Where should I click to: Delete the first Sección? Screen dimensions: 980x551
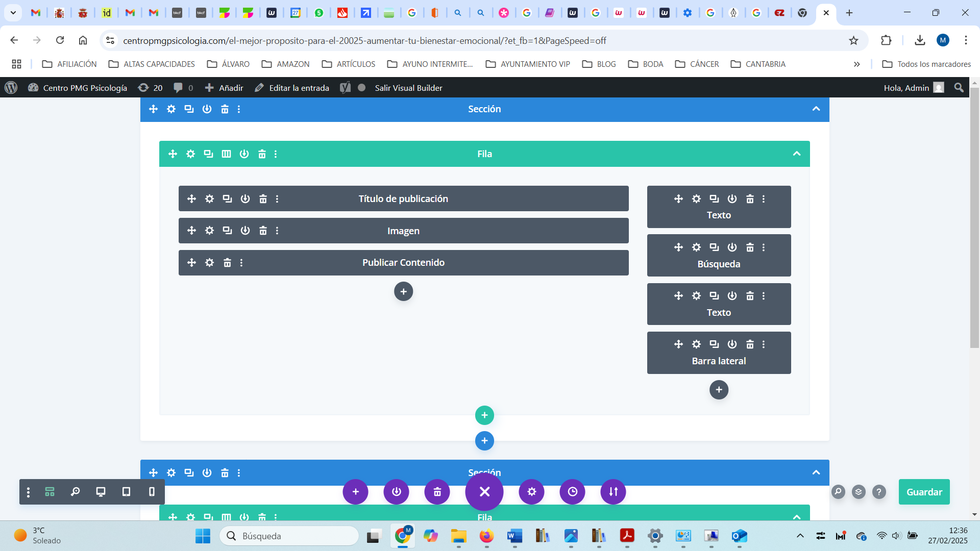pos(225,109)
